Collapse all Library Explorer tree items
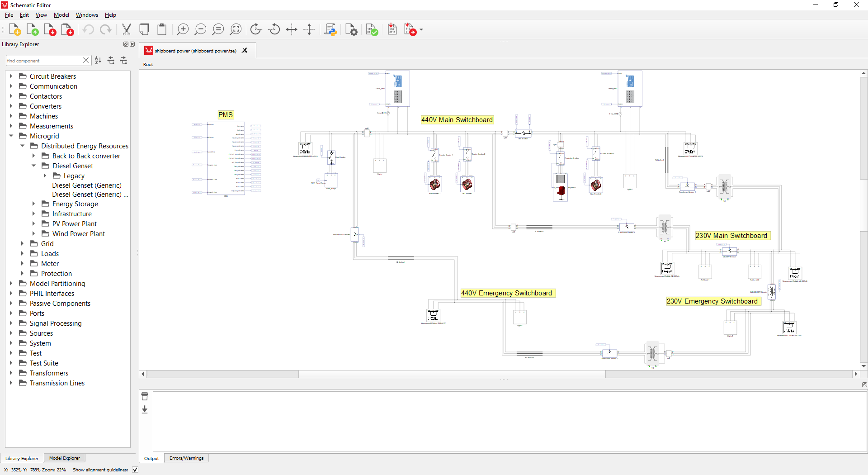Viewport: 868px width, 475px height. coord(111,60)
